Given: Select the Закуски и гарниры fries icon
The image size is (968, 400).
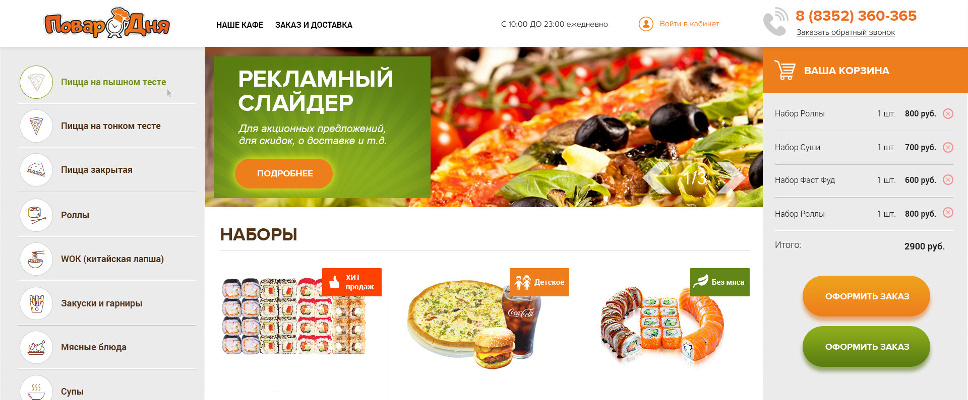Looking at the screenshot, I should (36, 303).
